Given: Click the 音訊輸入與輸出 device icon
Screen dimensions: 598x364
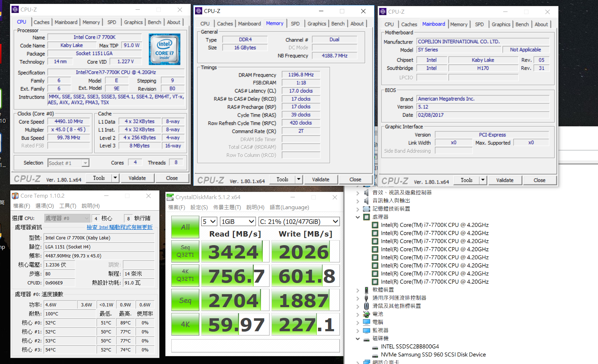Looking at the screenshot, I should [x=367, y=201].
